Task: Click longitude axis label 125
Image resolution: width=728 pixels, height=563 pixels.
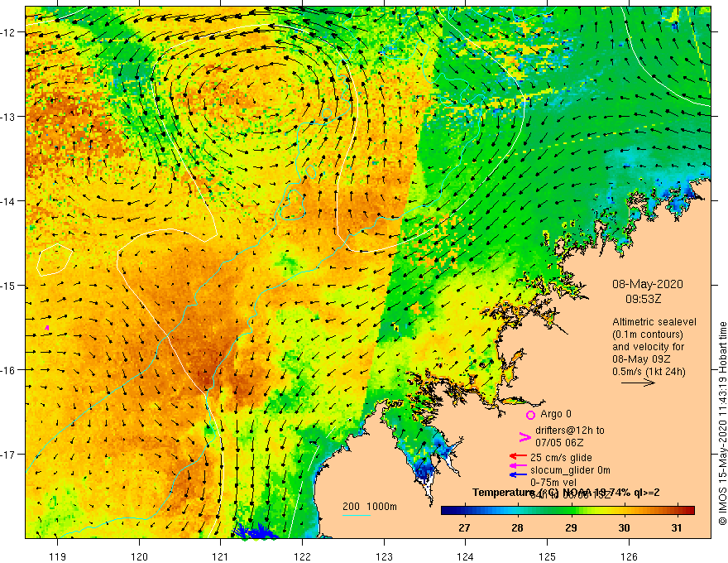Action: (x=547, y=556)
